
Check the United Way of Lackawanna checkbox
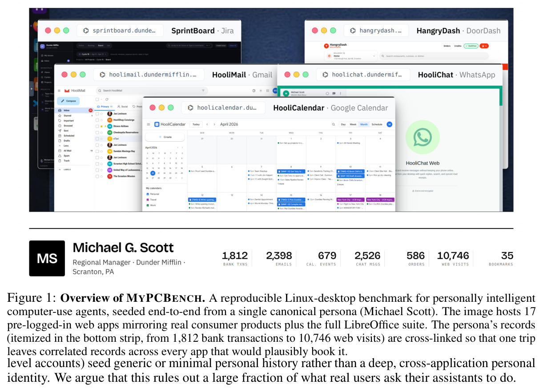click(x=97, y=170)
